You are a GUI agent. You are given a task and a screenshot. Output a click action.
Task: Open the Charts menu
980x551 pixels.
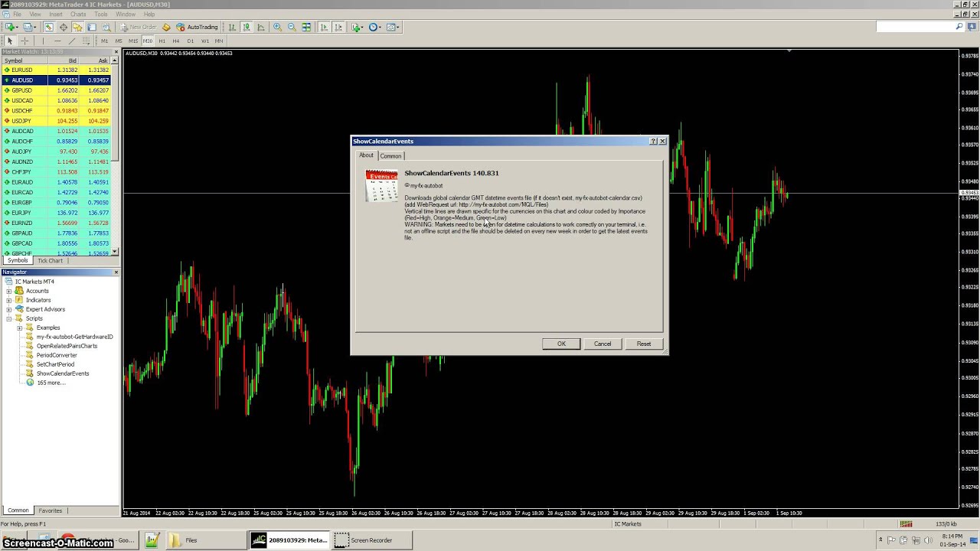[x=78, y=14]
